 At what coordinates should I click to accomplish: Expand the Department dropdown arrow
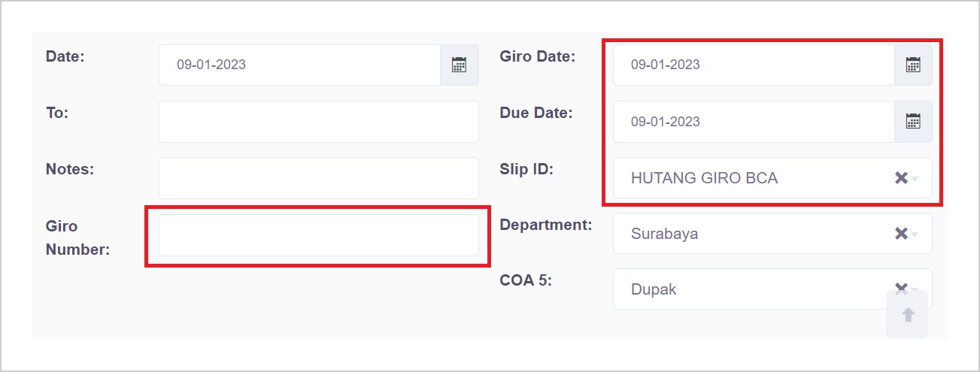[915, 234]
